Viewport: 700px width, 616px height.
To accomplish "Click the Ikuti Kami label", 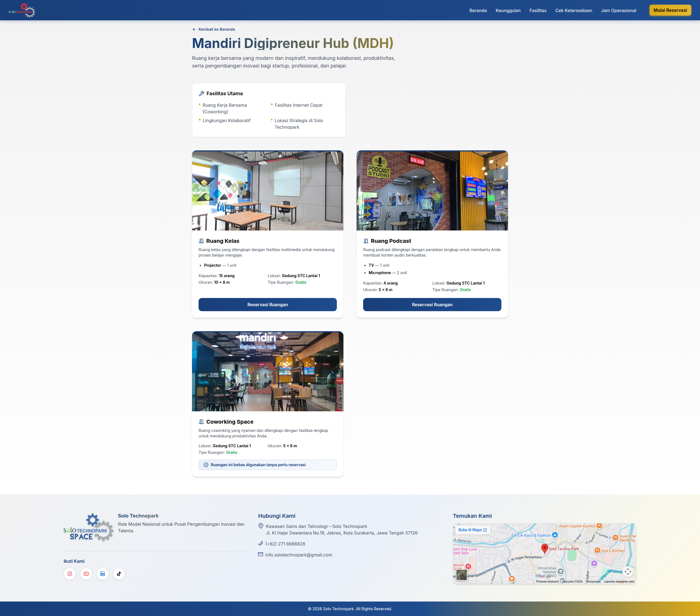I will (x=74, y=561).
